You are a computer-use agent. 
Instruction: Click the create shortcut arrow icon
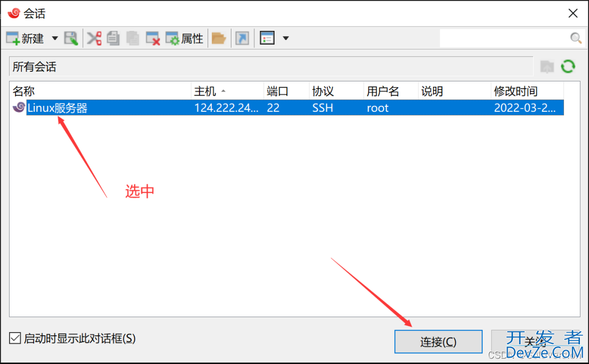pyautogui.click(x=242, y=38)
